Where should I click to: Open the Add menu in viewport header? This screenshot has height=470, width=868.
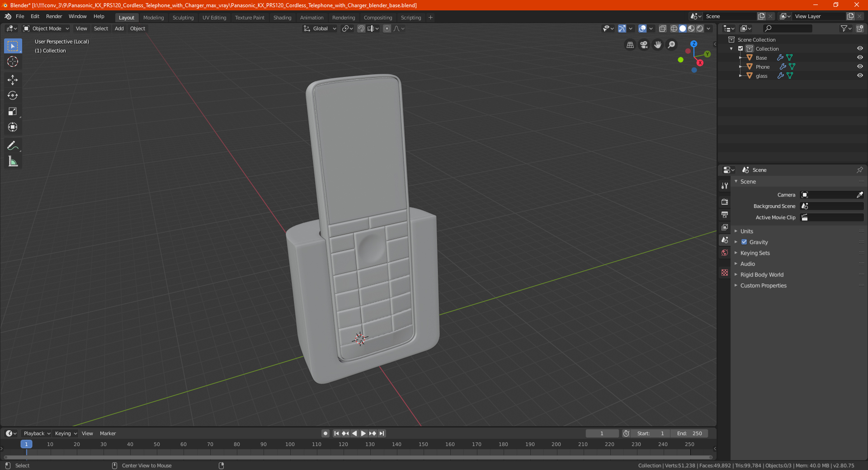119,28
